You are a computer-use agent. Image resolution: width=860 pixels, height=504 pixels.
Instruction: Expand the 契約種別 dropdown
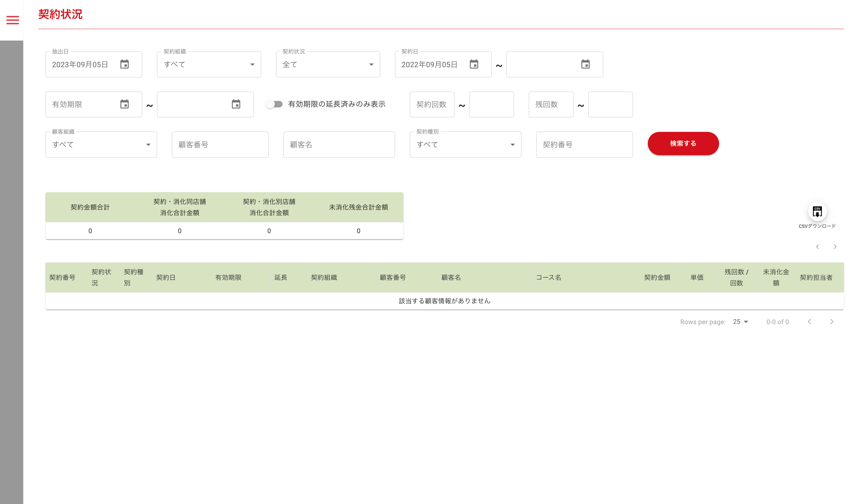pos(465,145)
